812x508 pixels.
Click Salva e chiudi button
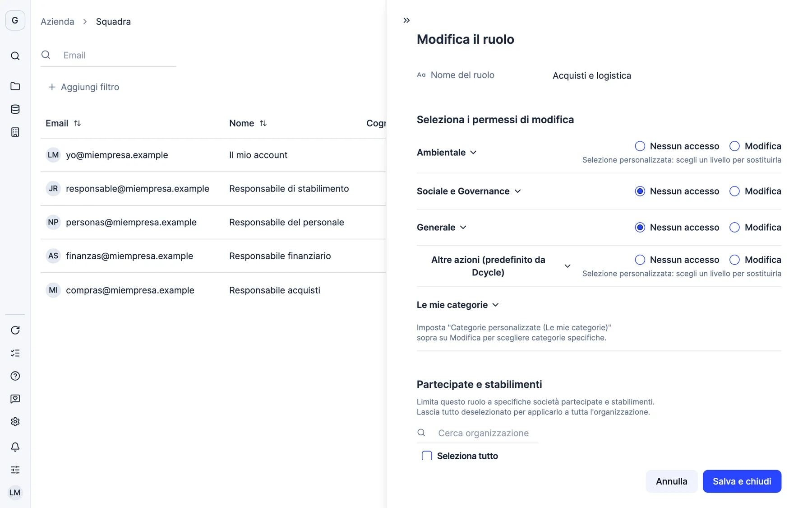(x=742, y=481)
